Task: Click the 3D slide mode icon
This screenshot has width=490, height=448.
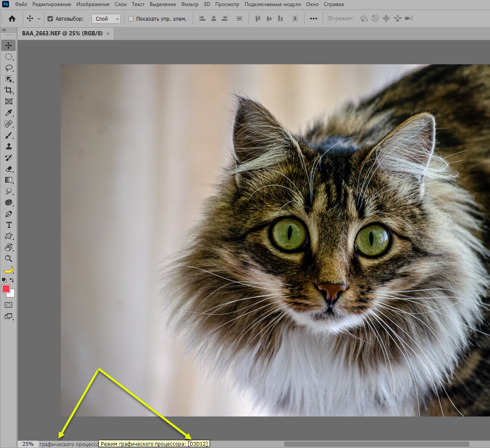Action: point(398,19)
